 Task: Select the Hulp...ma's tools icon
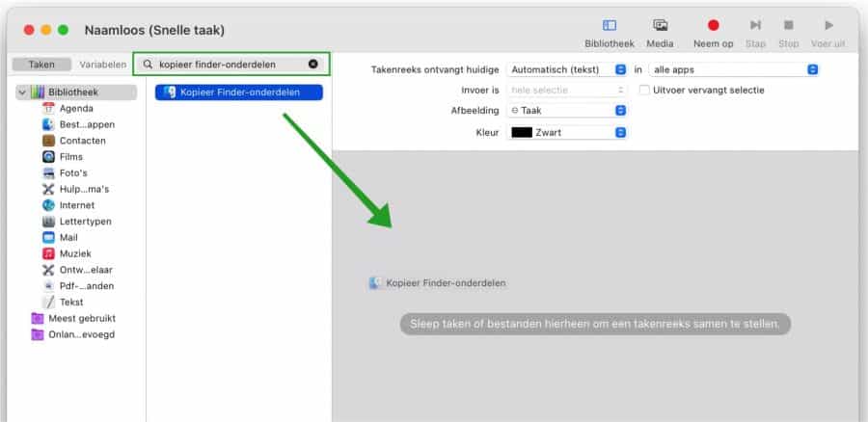tap(49, 189)
